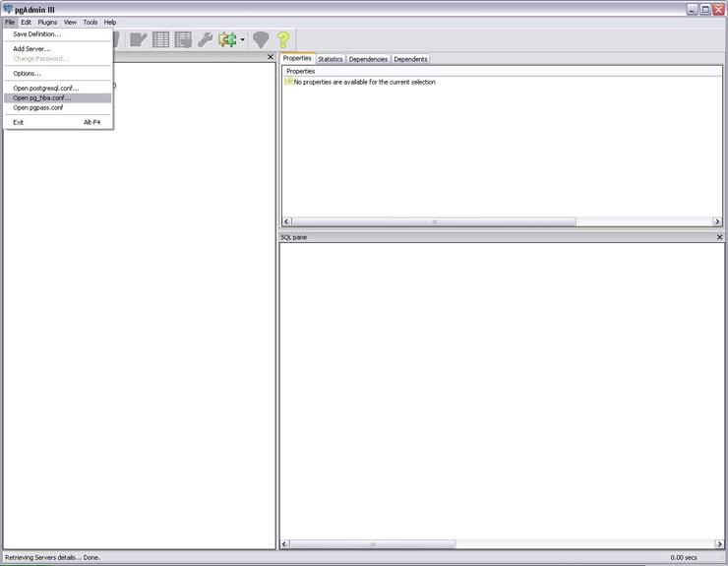Open the View menu

(70, 22)
